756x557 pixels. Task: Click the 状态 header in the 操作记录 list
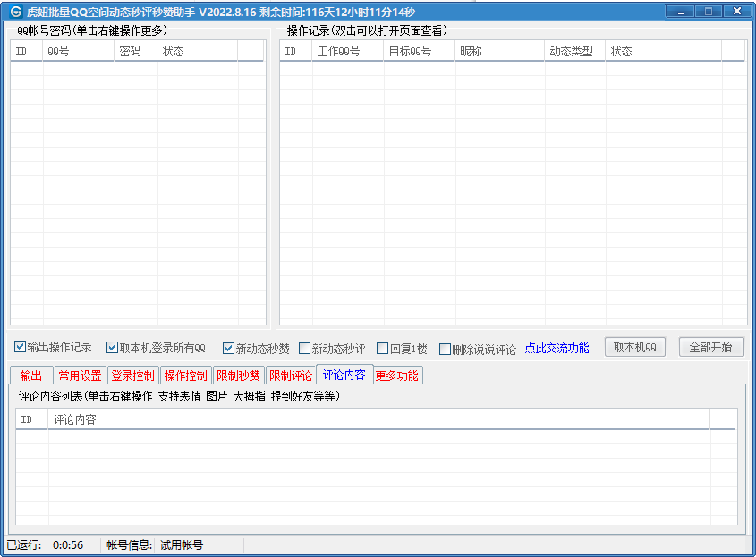pos(664,51)
